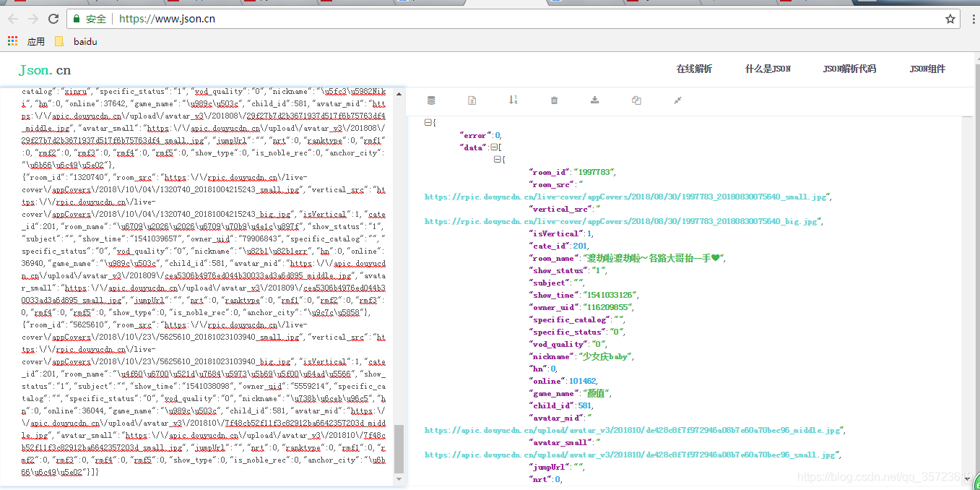Reload the page with refresh icon
This screenshot has width=980, height=490.
pyautogui.click(x=53, y=19)
